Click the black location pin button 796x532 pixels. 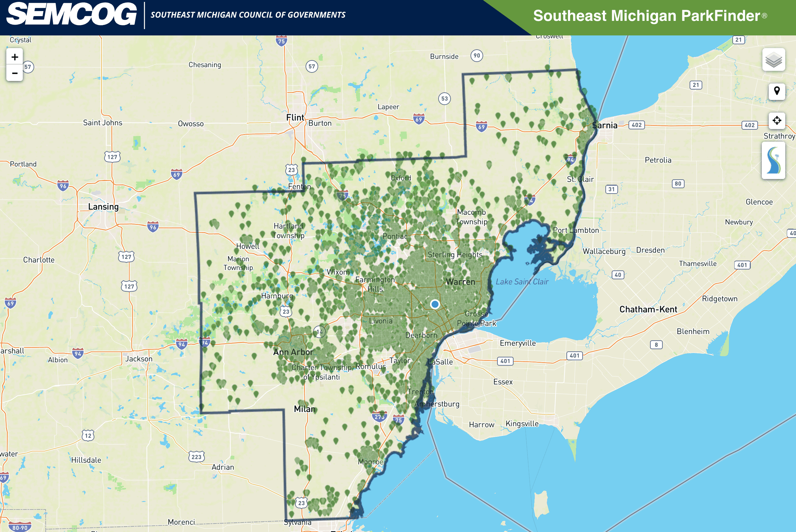(x=776, y=91)
